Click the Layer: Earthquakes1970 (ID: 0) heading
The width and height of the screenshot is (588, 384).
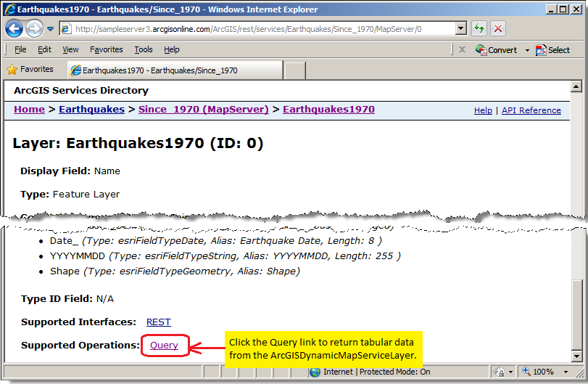coord(138,143)
